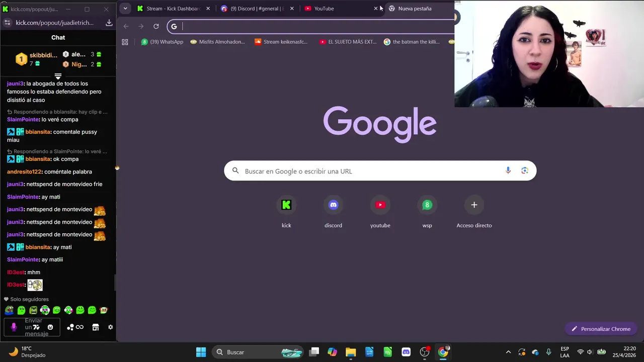644x362 pixels.
Task: Open the Chrome apps grid in bookmarks bar
Action: point(125,42)
